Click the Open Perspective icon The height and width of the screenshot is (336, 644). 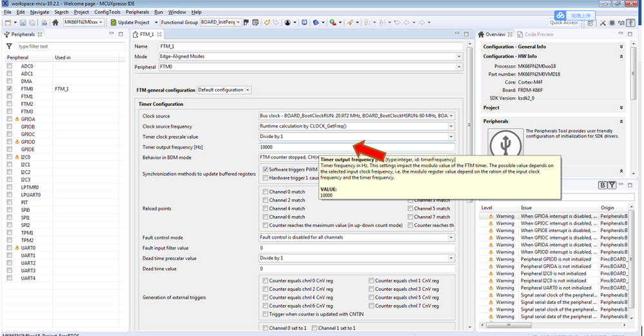[590, 23]
